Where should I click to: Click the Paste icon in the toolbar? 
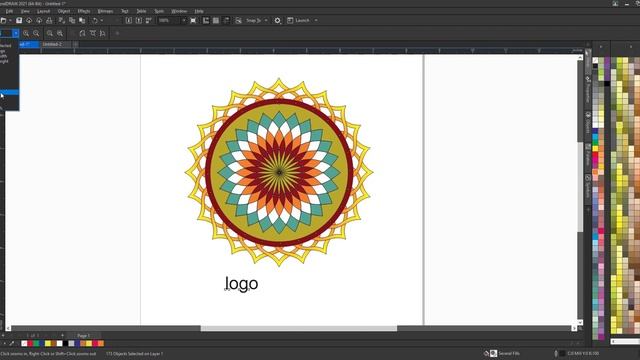82,20
